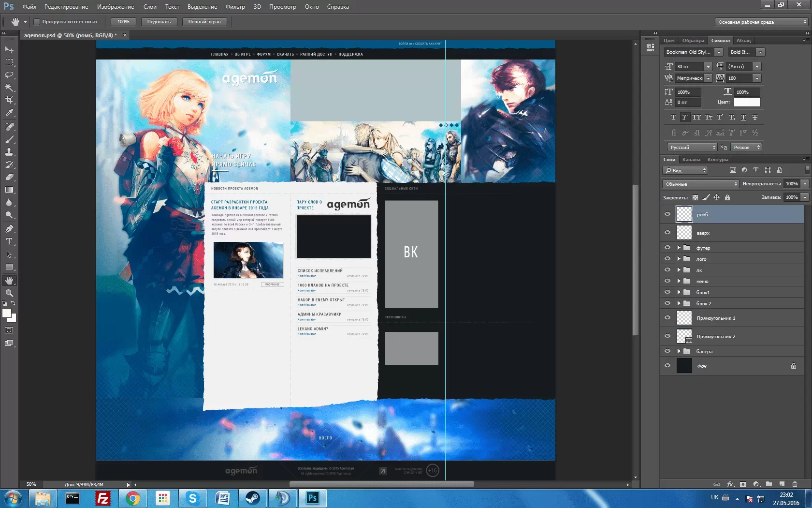
Task: Open the Обычные blend mode dropdown
Action: [x=700, y=184]
